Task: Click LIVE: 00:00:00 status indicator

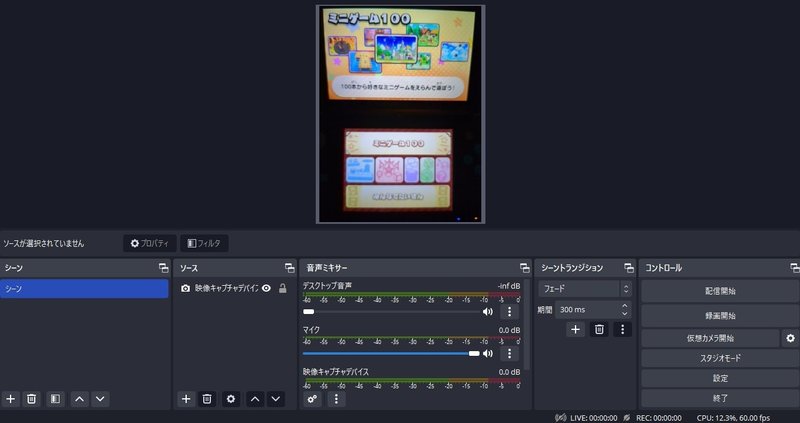Action: point(594,418)
